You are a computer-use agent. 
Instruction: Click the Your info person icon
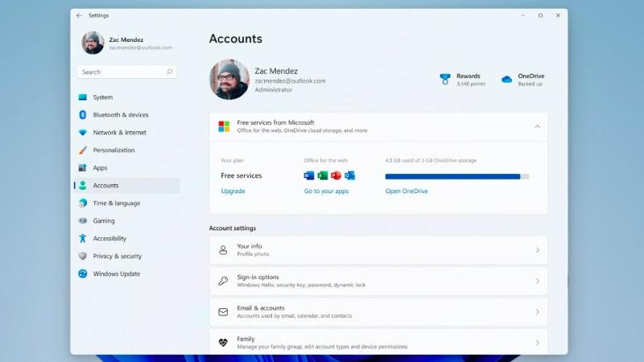tap(223, 250)
